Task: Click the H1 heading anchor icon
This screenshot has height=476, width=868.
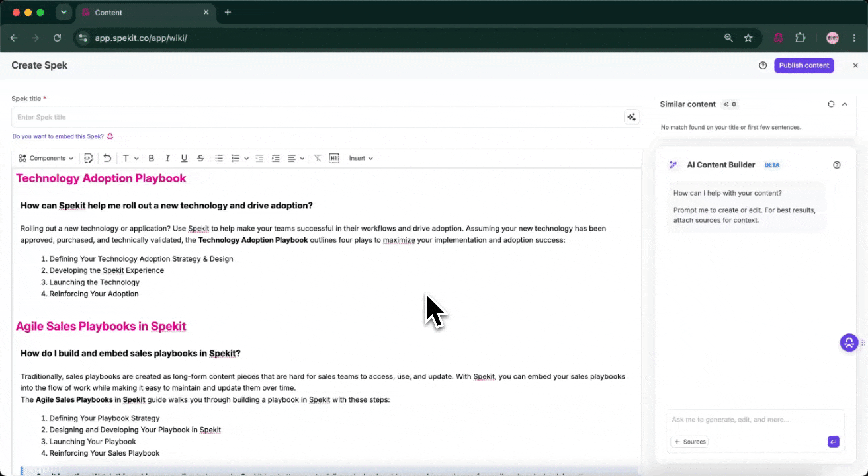Action: (x=334, y=158)
